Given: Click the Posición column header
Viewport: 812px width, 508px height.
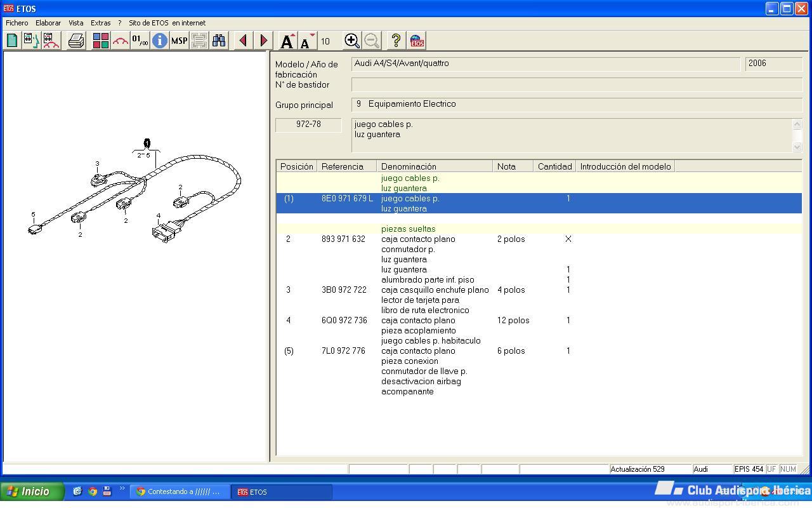Looking at the screenshot, I should click(x=297, y=166).
